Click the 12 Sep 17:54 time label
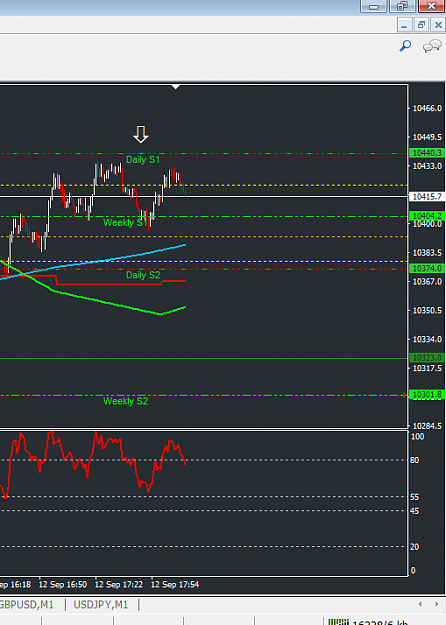This screenshot has height=625, width=446. (x=175, y=584)
